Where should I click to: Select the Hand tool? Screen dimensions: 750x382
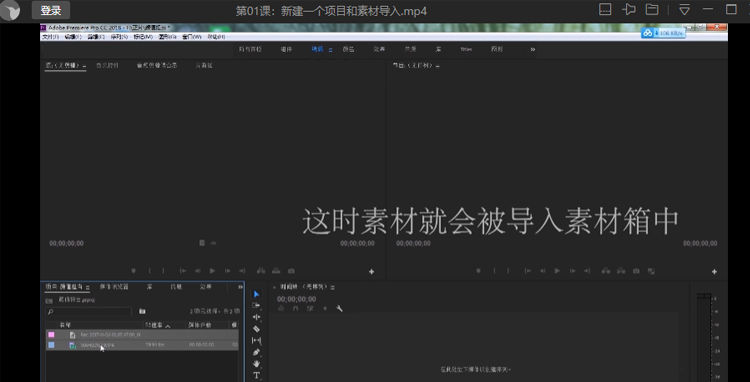tap(256, 364)
